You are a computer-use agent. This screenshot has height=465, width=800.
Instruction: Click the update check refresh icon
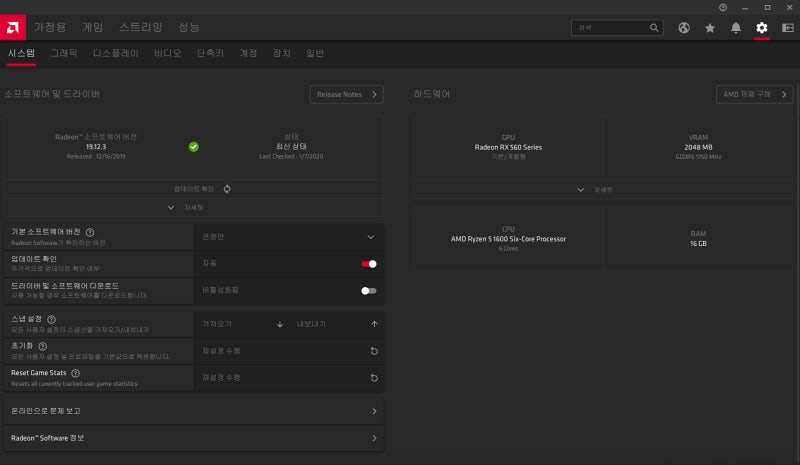click(x=227, y=189)
